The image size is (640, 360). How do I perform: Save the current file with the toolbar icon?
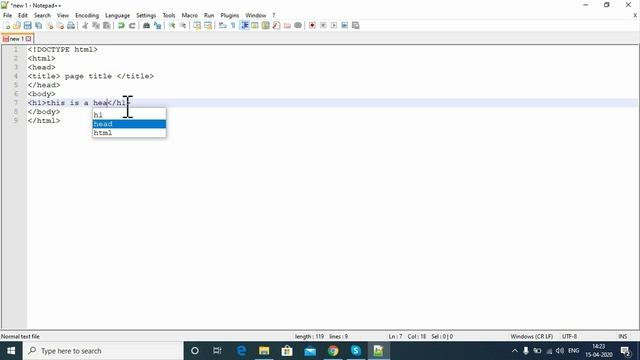pos(27,25)
